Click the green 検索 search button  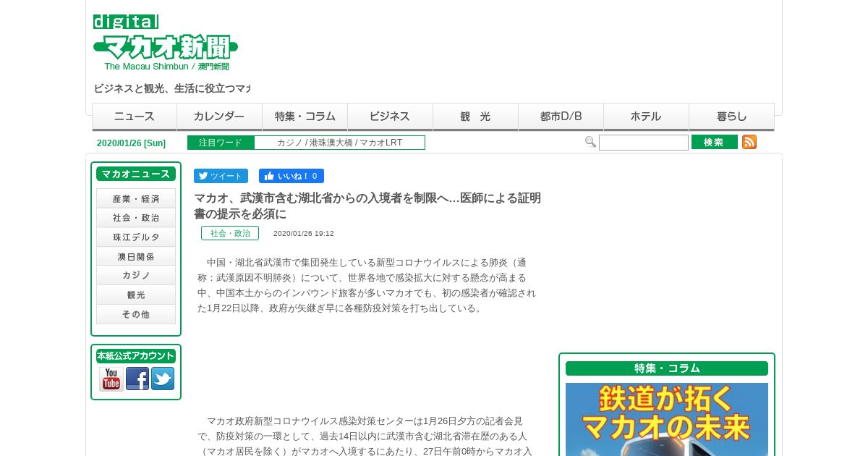coord(715,142)
